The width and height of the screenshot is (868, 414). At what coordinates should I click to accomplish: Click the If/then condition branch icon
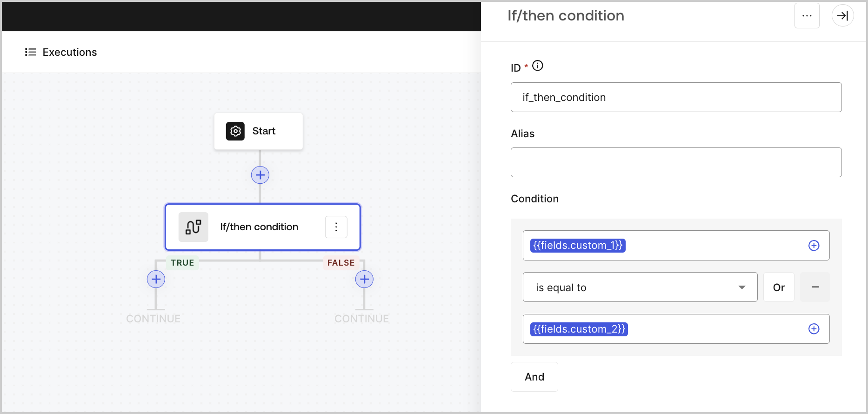(x=194, y=227)
